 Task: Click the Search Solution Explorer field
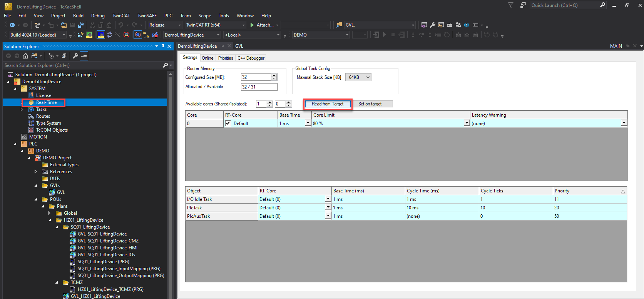82,65
